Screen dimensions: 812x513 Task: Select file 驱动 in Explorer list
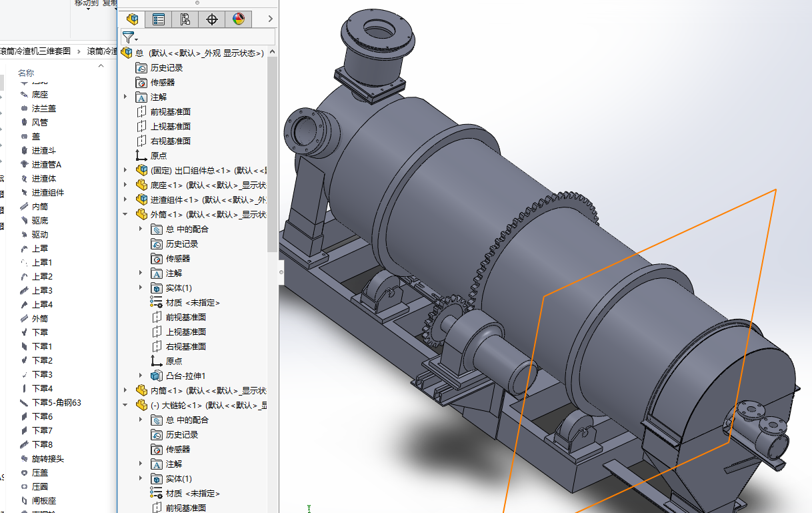pos(40,234)
